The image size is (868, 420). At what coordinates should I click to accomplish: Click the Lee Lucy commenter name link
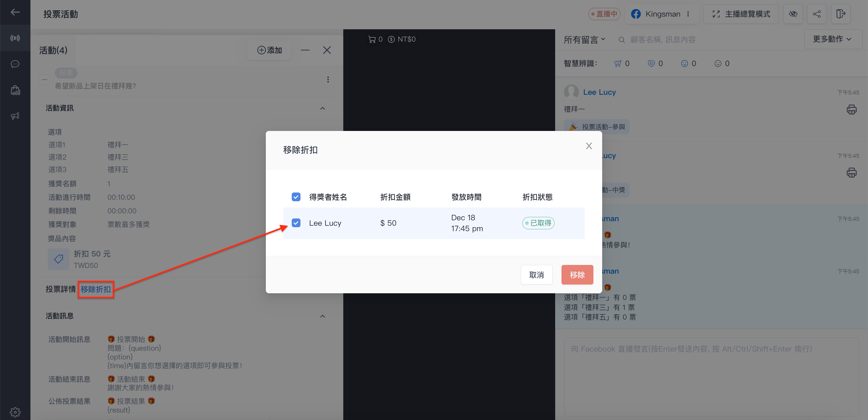[x=599, y=92]
